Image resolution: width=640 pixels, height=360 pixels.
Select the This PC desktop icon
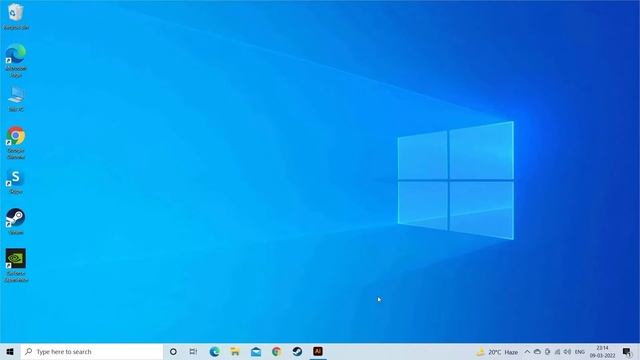click(16, 99)
